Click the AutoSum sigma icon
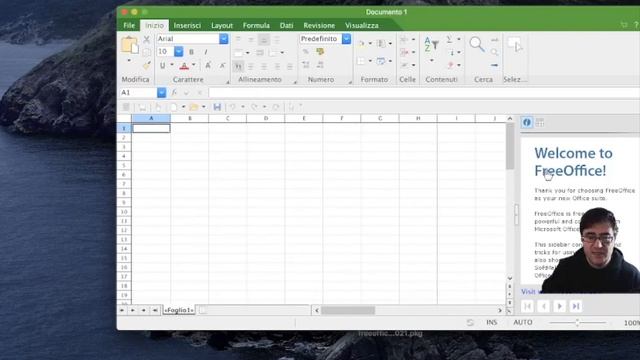The width and height of the screenshot is (640, 360). tap(449, 39)
